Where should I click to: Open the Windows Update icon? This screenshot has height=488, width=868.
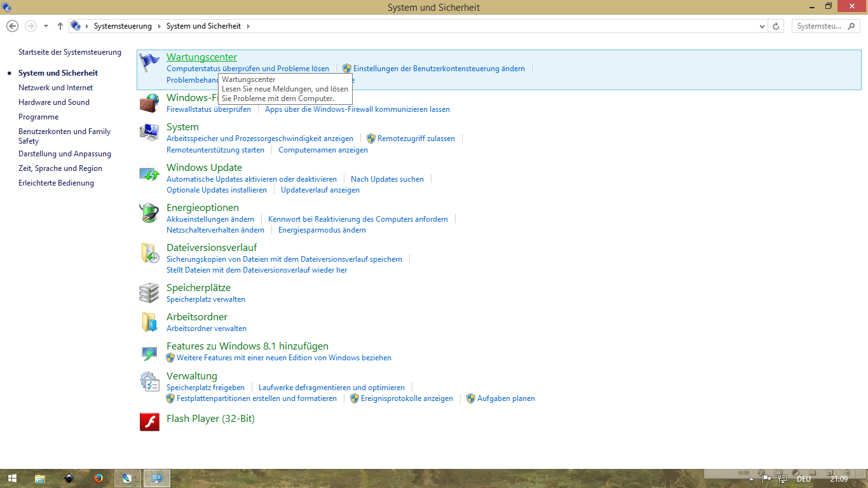[x=149, y=173]
